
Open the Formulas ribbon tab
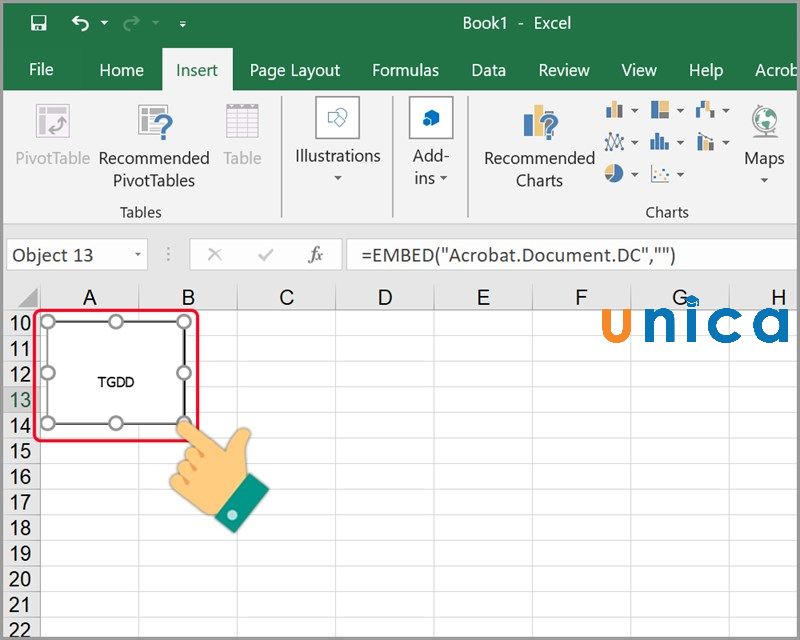click(405, 70)
